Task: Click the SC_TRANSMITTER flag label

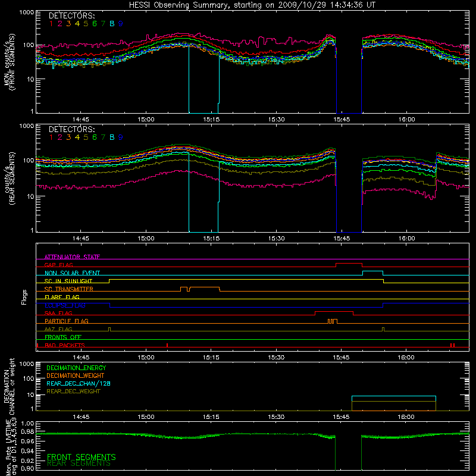Action: tap(69, 289)
